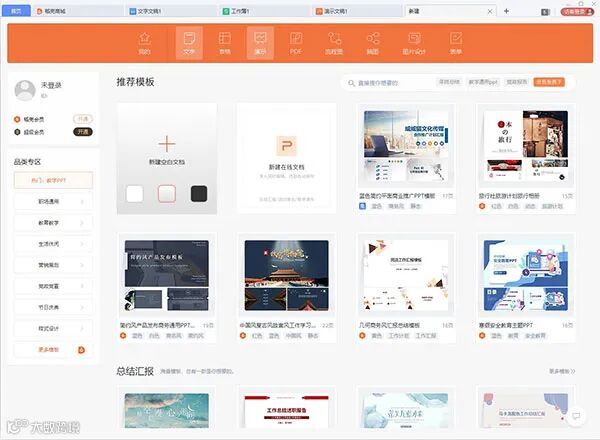
Task: Click the 教学通用ppt search suggestion tag
Action: click(x=483, y=82)
